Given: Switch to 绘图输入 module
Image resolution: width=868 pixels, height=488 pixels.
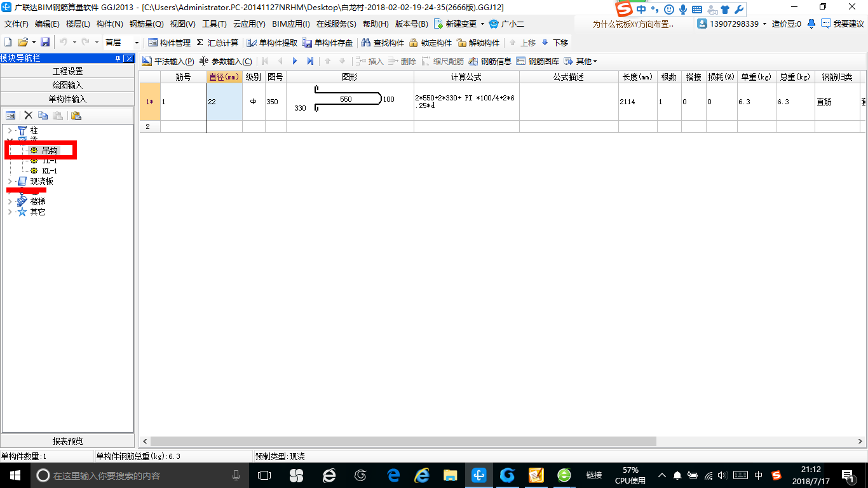Looking at the screenshot, I should pos(68,85).
